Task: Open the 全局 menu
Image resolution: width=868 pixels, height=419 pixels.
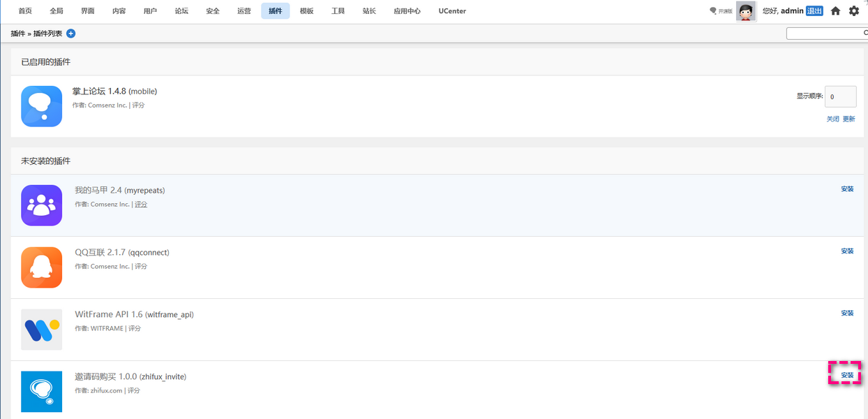Action: (x=57, y=11)
